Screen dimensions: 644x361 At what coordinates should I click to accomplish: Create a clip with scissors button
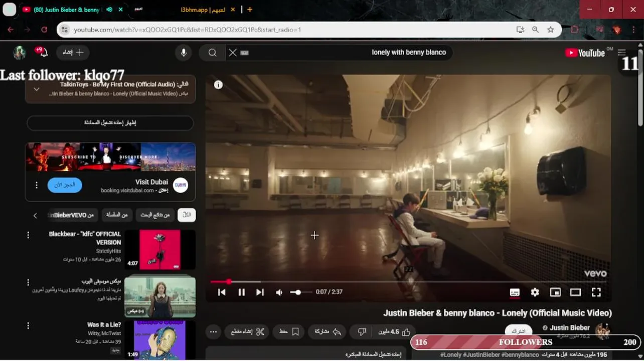point(247,332)
